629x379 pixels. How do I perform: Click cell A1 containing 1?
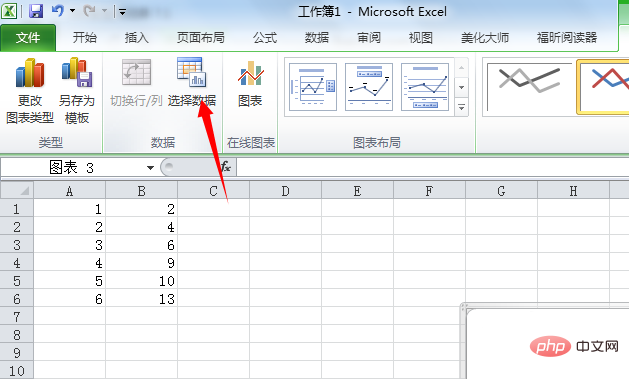(69, 209)
